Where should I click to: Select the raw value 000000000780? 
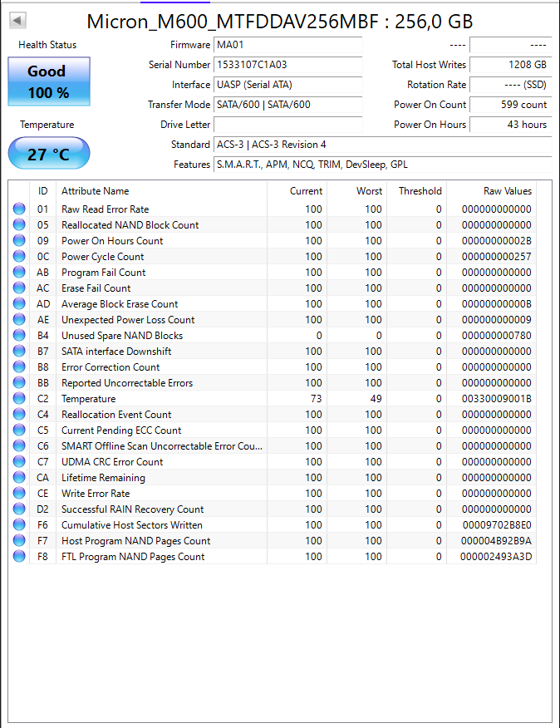(496, 336)
